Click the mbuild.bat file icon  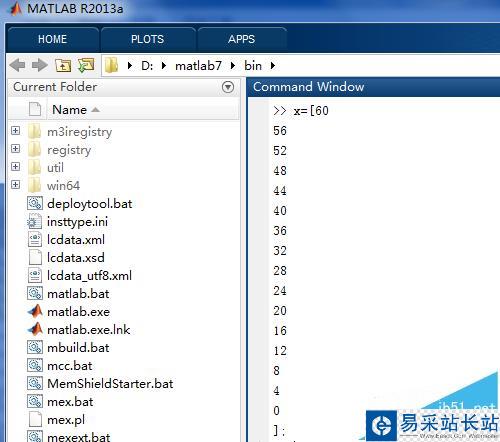click(35, 347)
